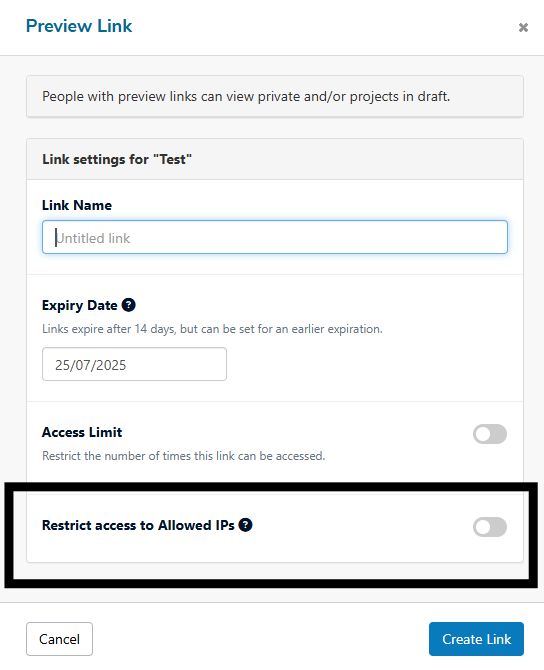The height and width of the screenshot is (670, 544).
Task: Click the Restrict access to Allowed IPs label
Action: click(x=138, y=525)
